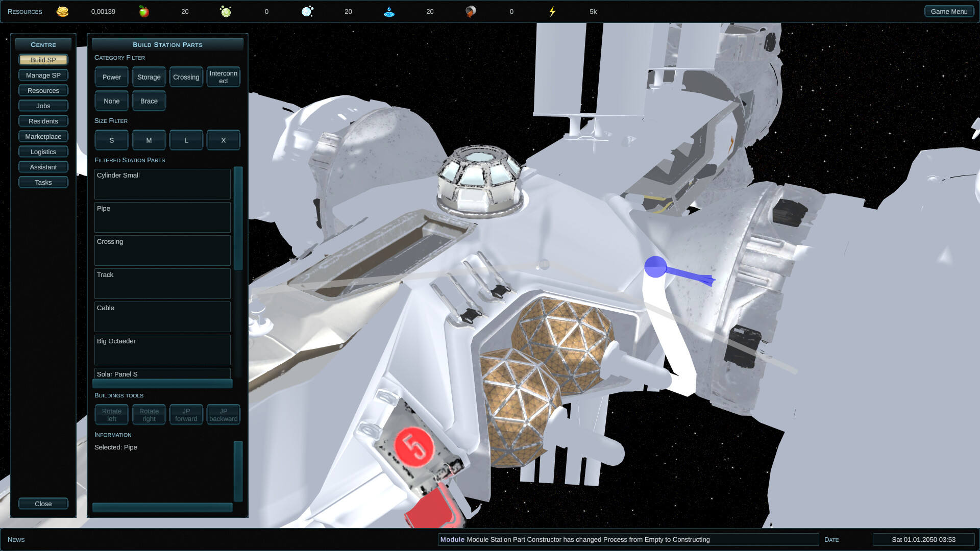Close the Centre panel

pos(43,504)
